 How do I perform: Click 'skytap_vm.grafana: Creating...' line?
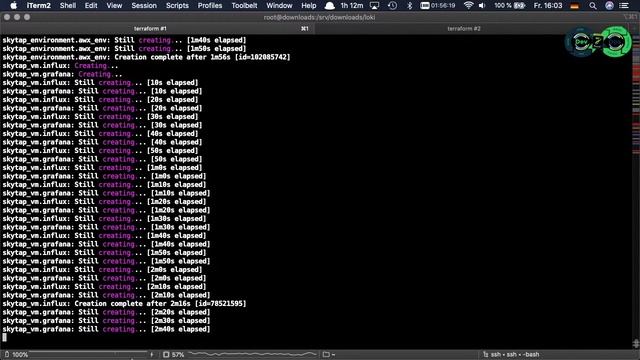[62, 74]
